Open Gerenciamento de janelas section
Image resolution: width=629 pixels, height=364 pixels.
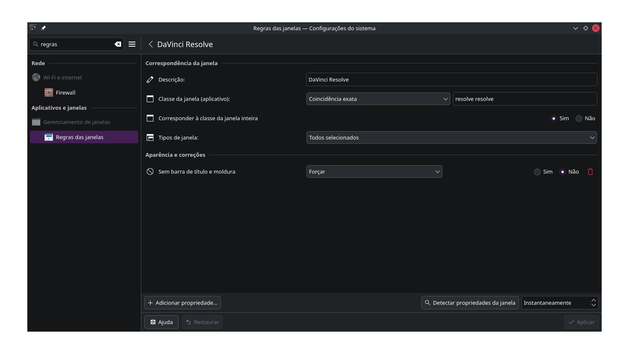77,122
